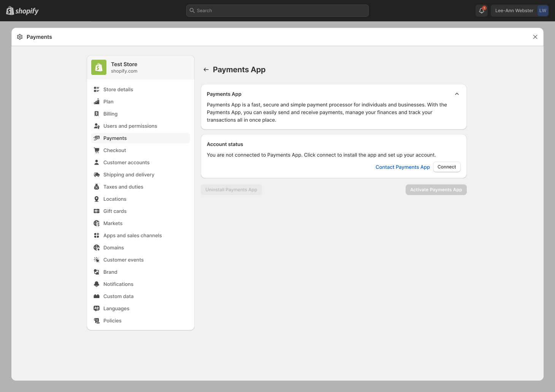The width and height of the screenshot is (555, 392).
Task: Click the Test Store green shop icon
Action: (99, 67)
